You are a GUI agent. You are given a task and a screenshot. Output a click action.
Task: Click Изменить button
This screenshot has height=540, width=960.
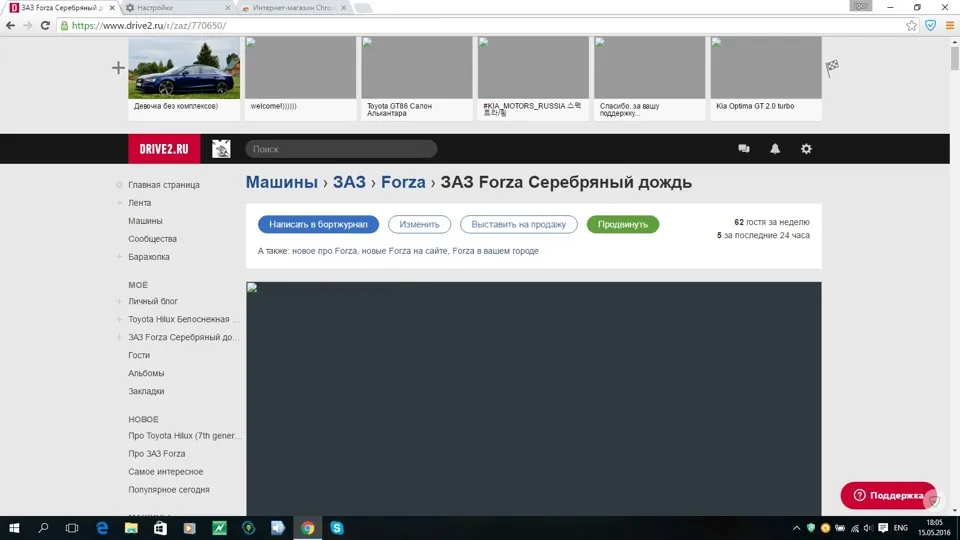point(419,224)
